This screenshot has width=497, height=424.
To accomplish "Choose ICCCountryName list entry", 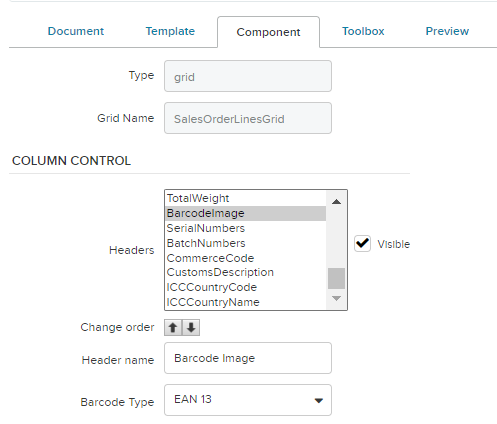I will [245, 302].
